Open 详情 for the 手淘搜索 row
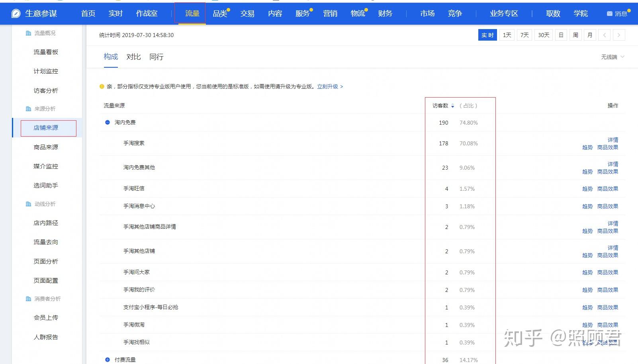638x364 pixels. click(613, 140)
